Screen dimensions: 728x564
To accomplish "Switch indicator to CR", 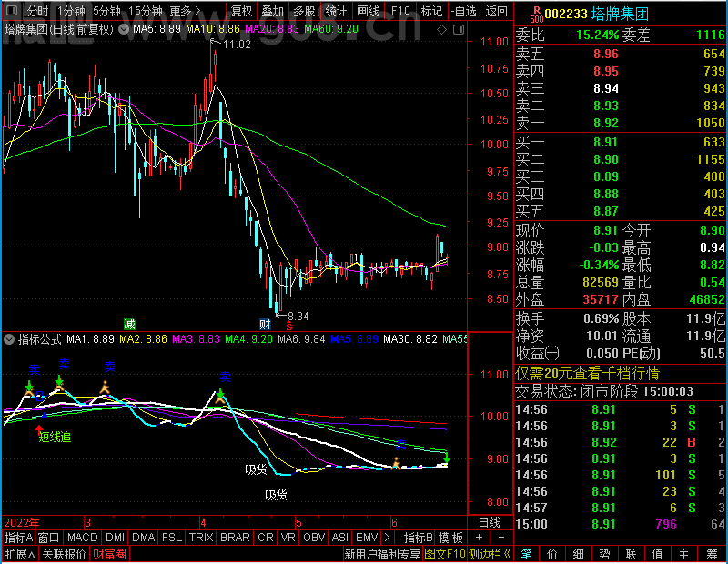I will pyautogui.click(x=265, y=538).
